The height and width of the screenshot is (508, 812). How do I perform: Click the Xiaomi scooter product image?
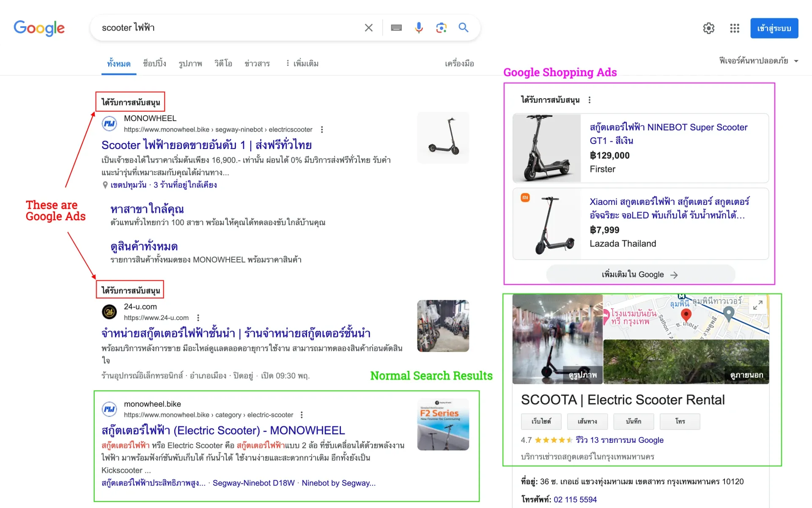547,224
